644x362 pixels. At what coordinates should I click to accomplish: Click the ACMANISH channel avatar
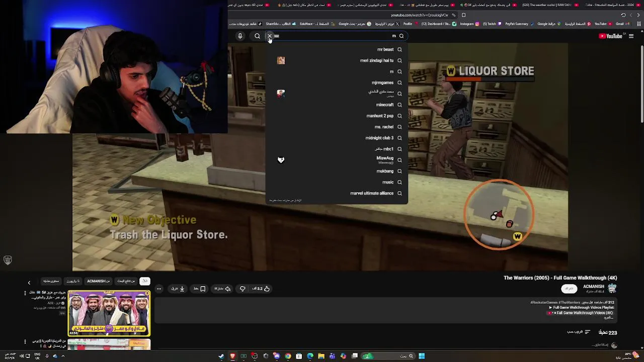(612, 288)
